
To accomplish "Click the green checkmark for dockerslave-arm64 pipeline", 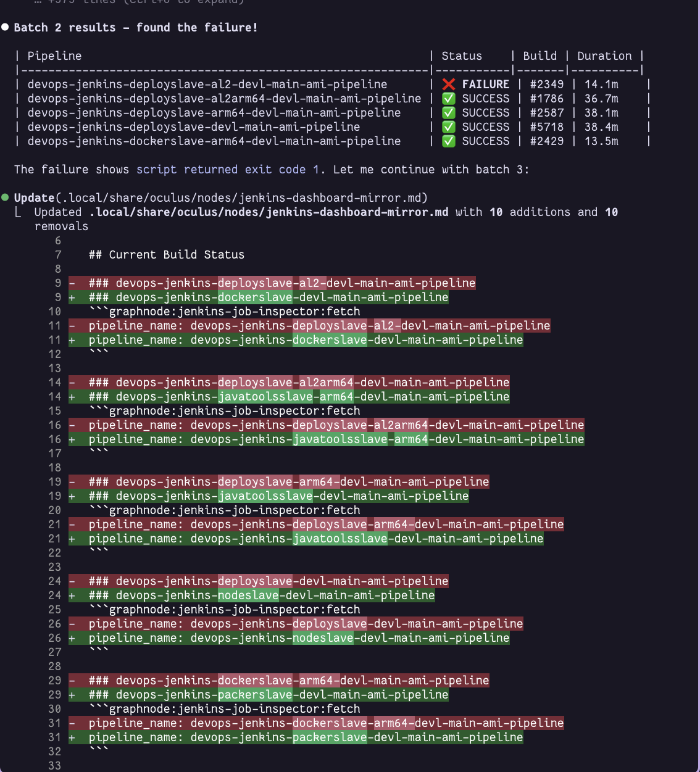I will [x=449, y=141].
